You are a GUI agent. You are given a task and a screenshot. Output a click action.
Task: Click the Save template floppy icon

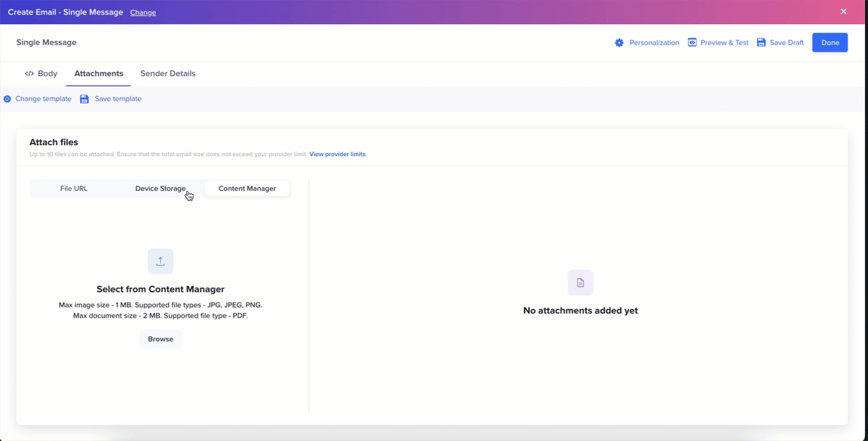84,98
